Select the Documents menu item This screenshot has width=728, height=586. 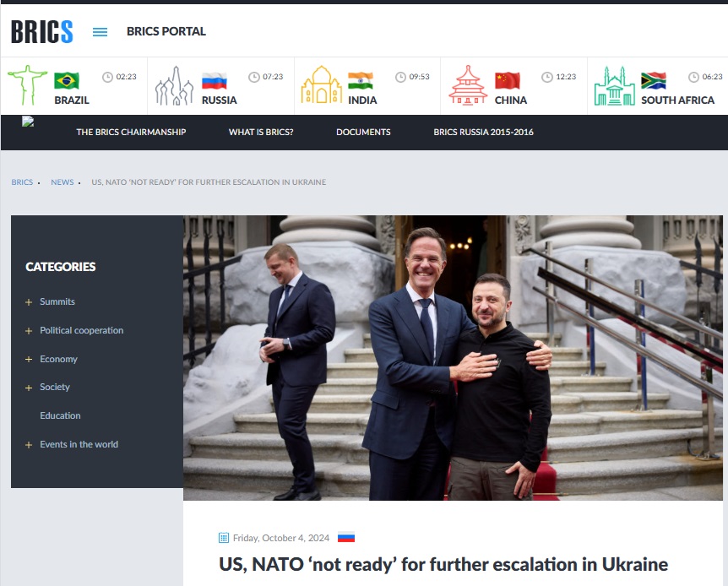pyautogui.click(x=363, y=132)
